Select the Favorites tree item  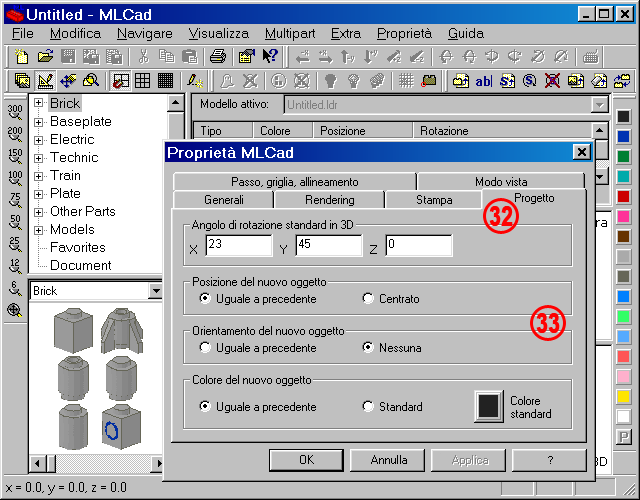point(78,247)
